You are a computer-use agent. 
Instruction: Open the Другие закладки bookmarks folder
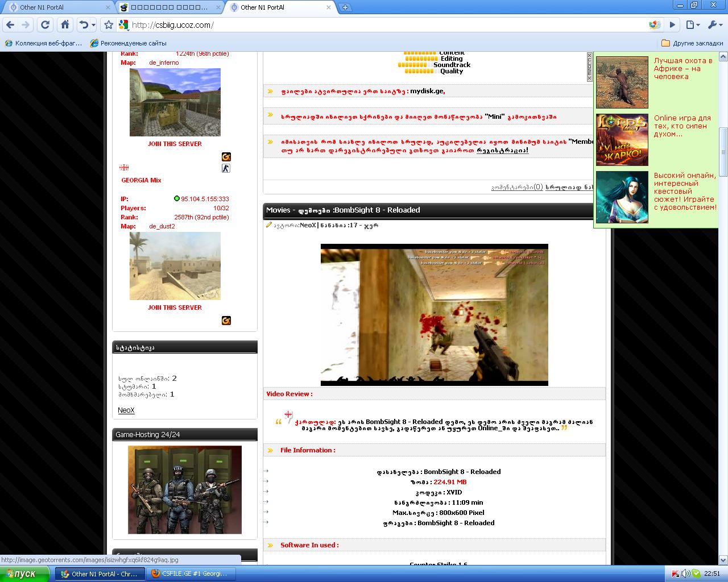pos(693,43)
